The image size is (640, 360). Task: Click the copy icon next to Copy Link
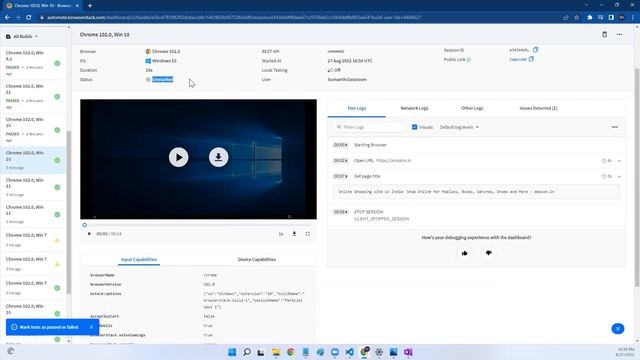(x=531, y=59)
